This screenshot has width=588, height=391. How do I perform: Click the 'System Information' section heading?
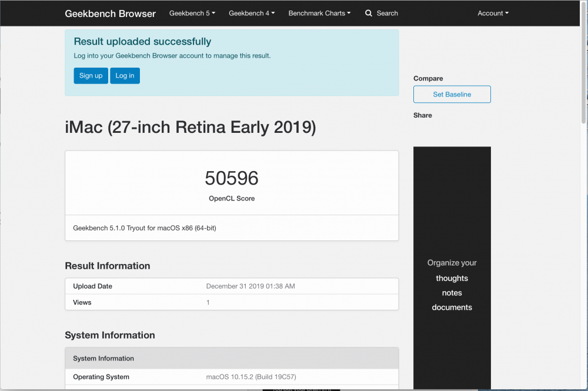[x=110, y=335]
